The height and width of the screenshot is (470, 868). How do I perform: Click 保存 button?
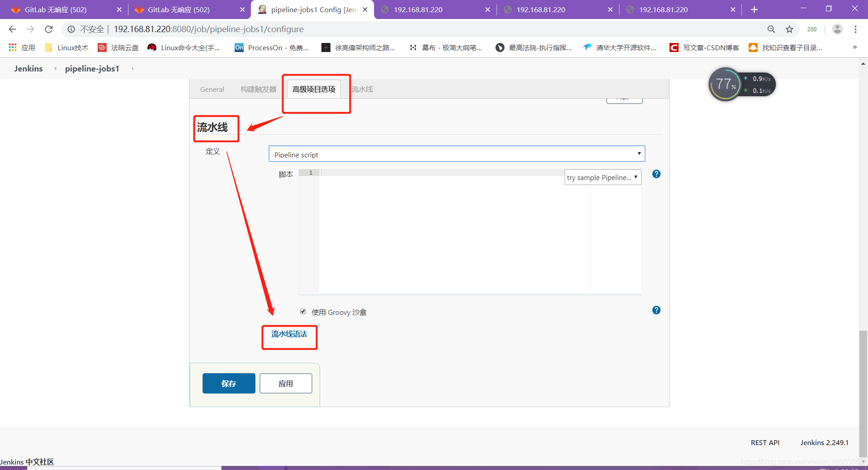229,384
